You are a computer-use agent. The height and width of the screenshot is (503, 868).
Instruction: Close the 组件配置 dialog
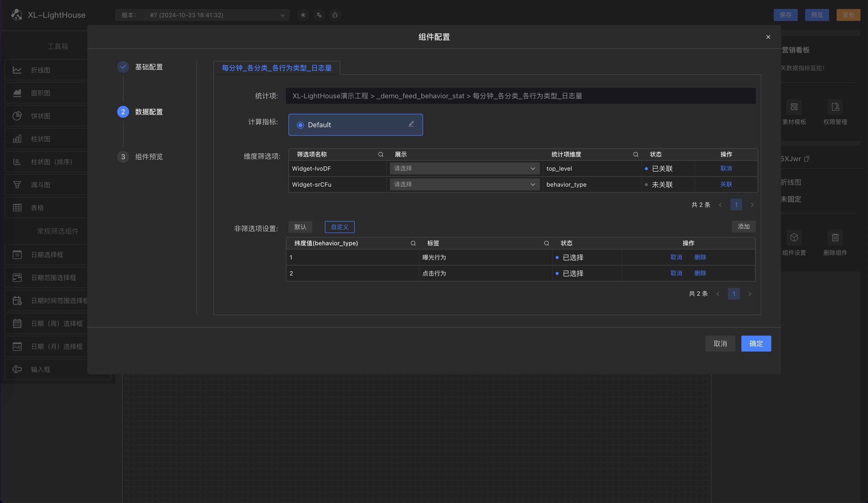click(x=768, y=37)
